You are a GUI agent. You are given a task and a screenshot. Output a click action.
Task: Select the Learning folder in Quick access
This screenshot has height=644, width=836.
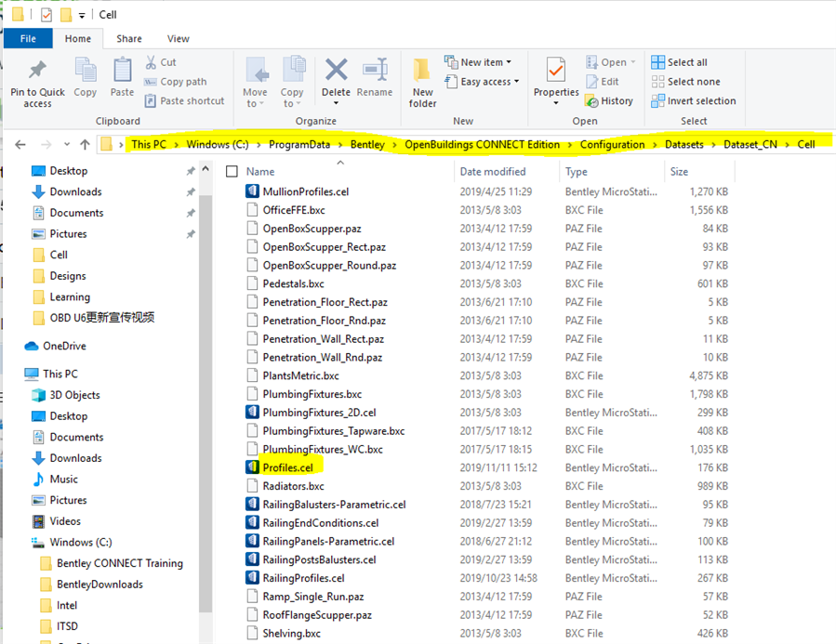70,296
